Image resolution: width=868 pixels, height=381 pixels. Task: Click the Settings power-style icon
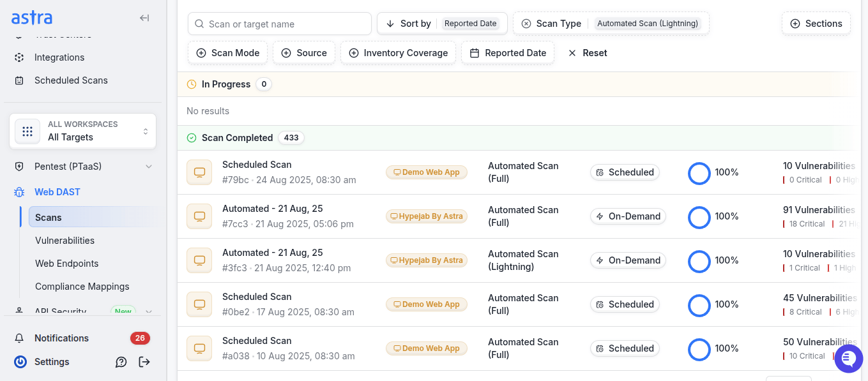click(20, 362)
